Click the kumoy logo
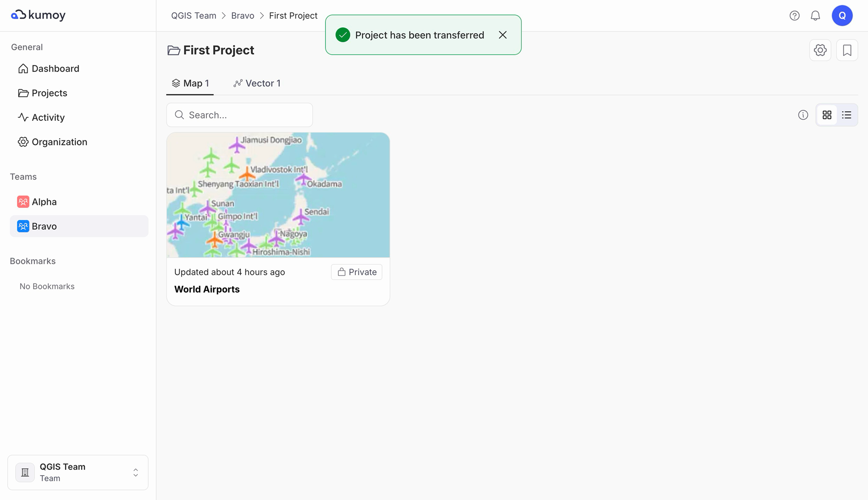The image size is (868, 500). [38, 15]
